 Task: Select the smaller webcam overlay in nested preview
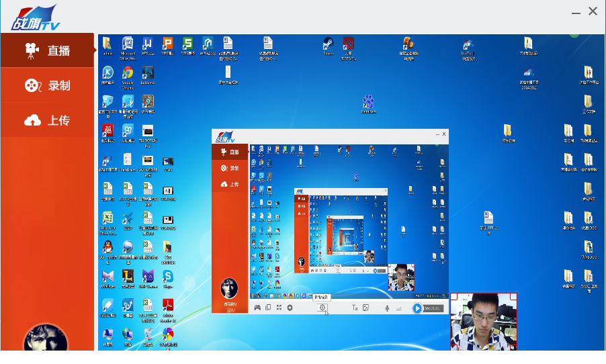(x=401, y=277)
